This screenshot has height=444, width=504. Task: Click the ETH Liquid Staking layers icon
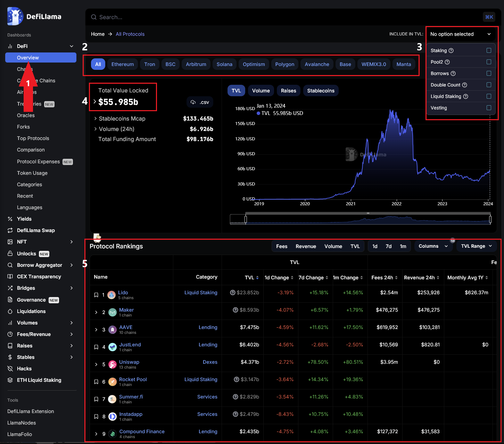pos(10,380)
